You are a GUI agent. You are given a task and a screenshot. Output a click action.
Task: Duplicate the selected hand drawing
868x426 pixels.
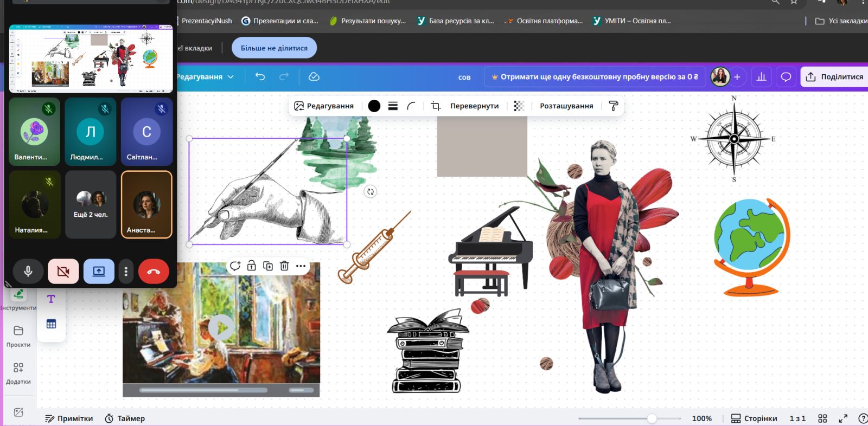(268, 266)
